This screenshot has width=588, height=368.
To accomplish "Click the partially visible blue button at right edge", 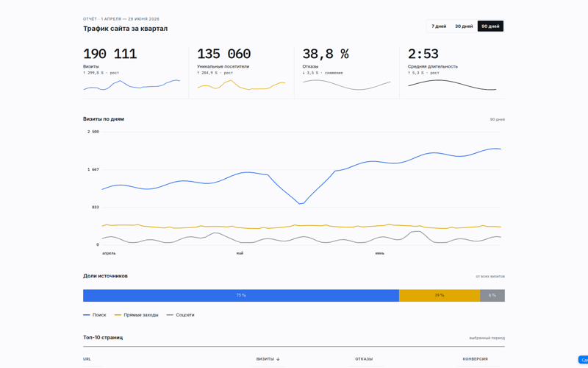I will click(x=583, y=360).
